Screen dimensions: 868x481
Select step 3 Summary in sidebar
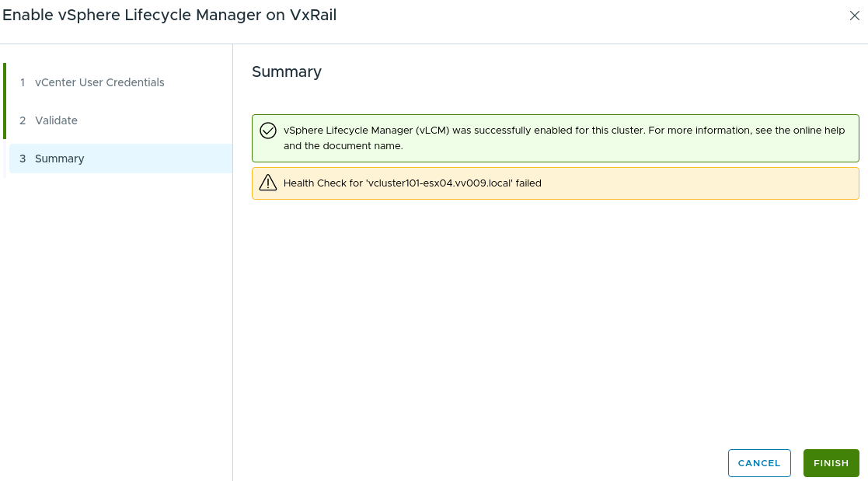coord(59,159)
